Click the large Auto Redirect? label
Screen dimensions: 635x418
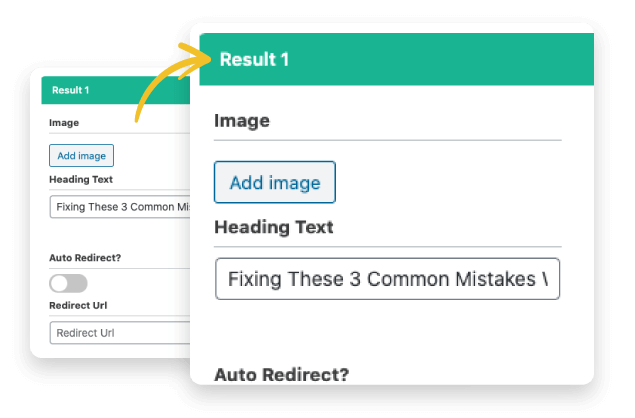point(281,374)
